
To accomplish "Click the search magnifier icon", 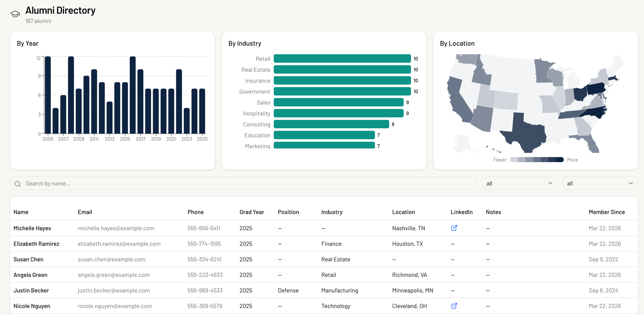I will coord(18,184).
